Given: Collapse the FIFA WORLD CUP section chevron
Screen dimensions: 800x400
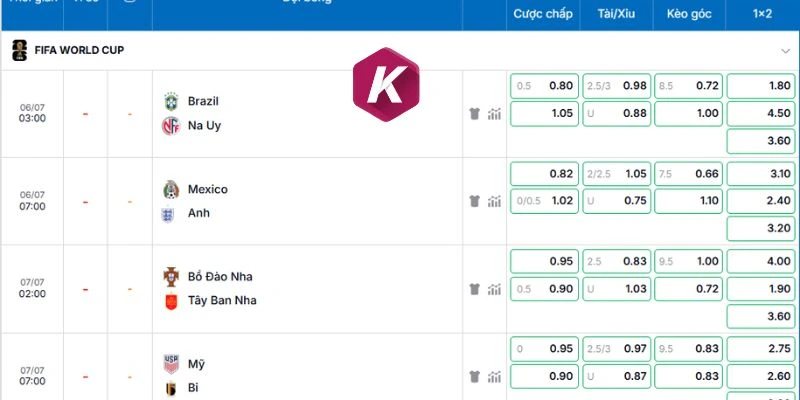Looking at the screenshot, I should [x=786, y=51].
